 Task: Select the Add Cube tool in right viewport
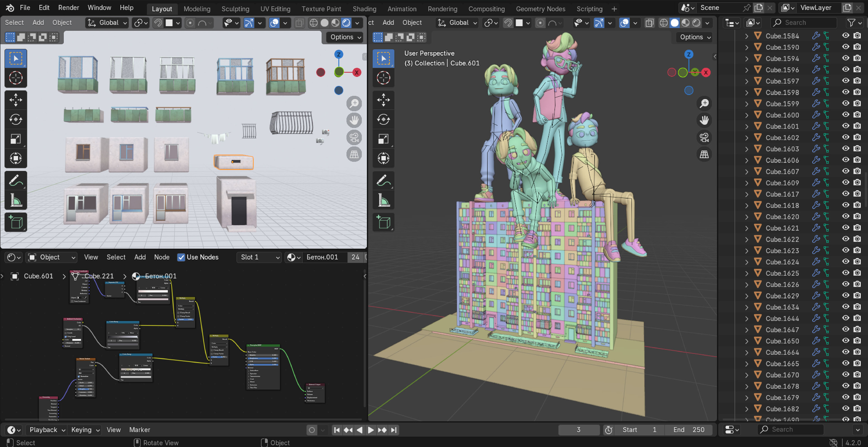click(x=383, y=222)
